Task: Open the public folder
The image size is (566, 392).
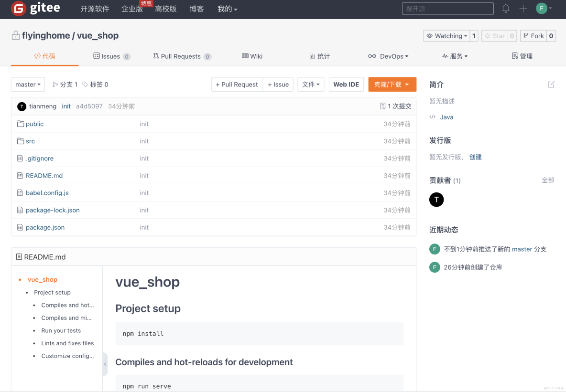Action: [34, 124]
